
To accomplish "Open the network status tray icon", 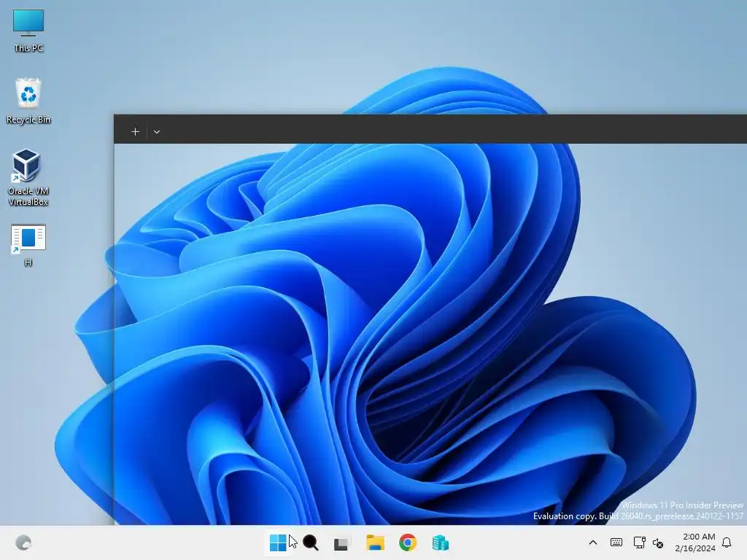I will tap(639, 542).
